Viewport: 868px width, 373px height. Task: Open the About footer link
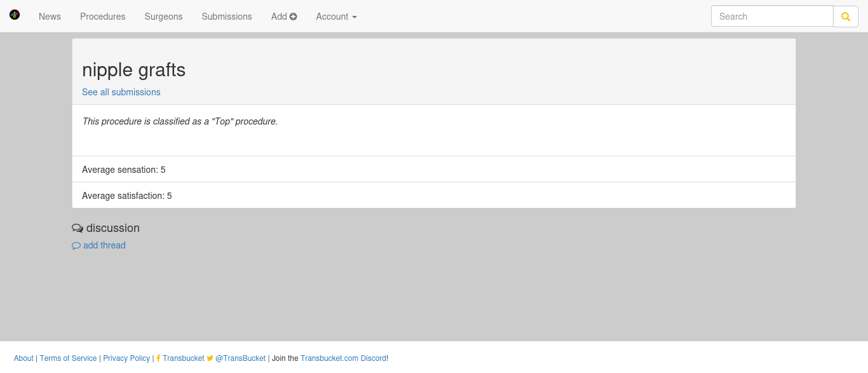tap(24, 358)
